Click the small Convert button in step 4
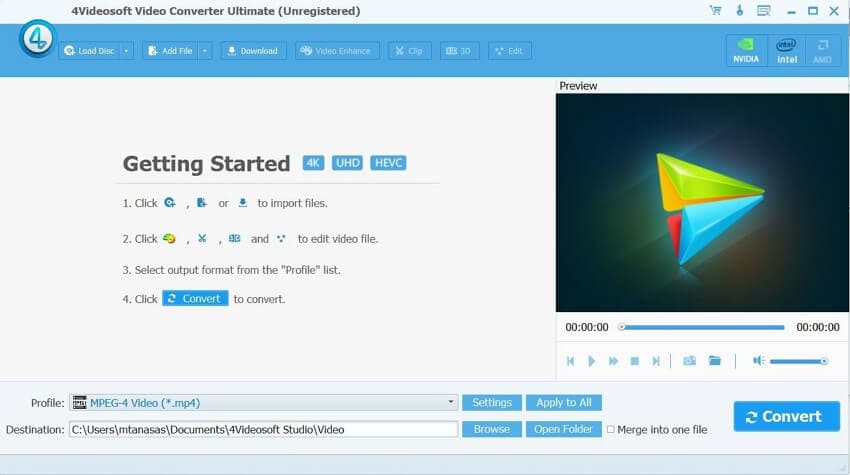 pyautogui.click(x=195, y=299)
